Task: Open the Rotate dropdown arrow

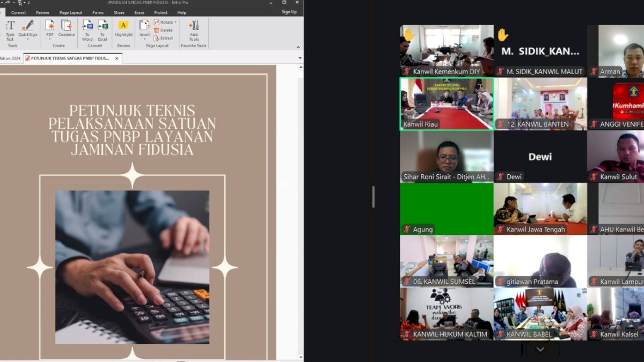Action: click(175, 23)
